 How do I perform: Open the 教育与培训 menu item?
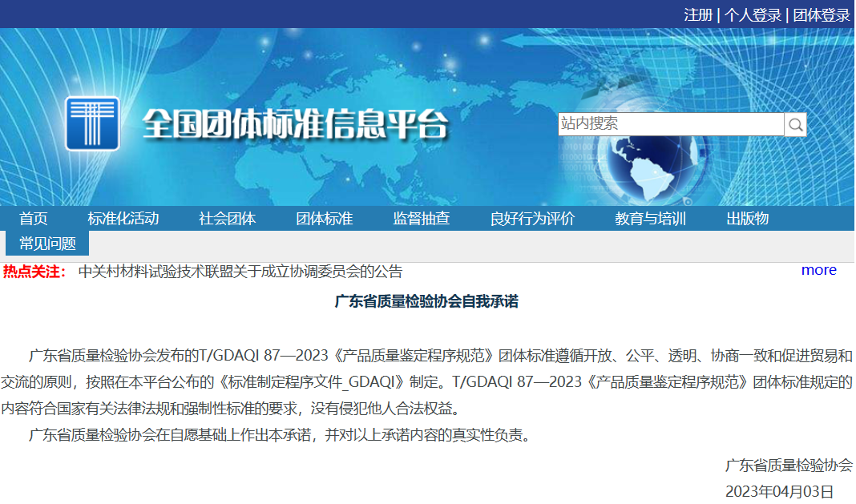coord(650,219)
